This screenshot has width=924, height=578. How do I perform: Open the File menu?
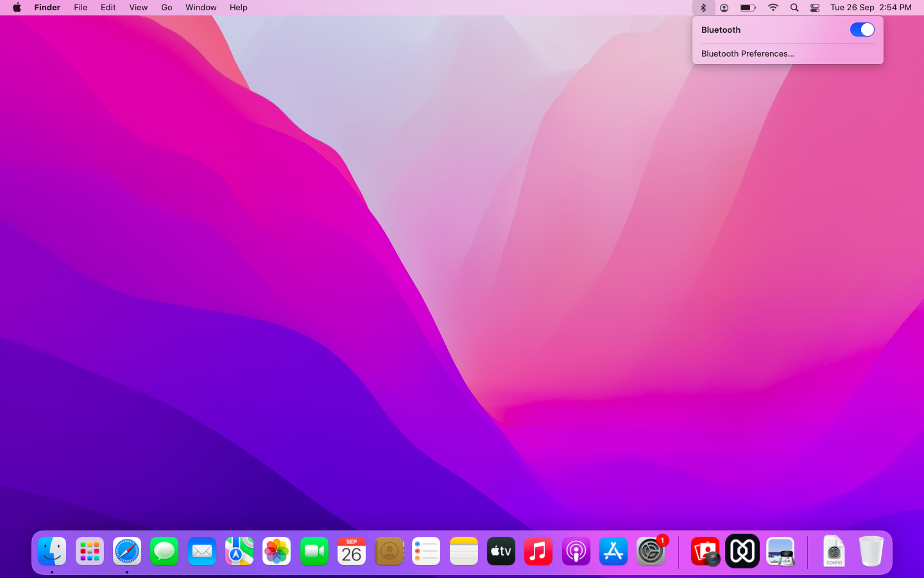pyautogui.click(x=80, y=8)
